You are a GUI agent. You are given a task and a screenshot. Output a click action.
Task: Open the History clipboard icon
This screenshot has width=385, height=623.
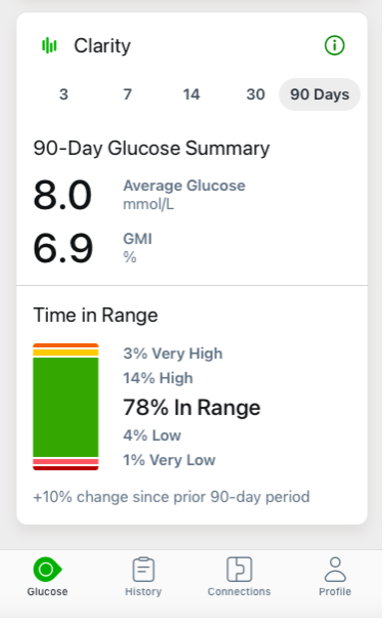pyautogui.click(x=143, y=569)
